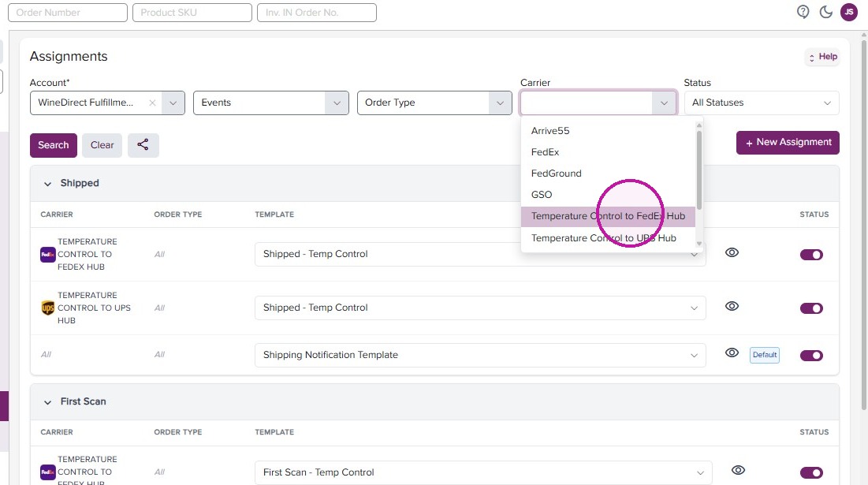Click the Product SKU field
Viewport: 868px width, 485px height.
point(192,12)
